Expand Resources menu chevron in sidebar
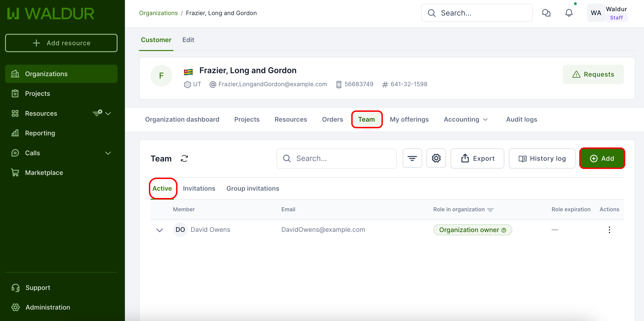644x321 pixels. click(108, 113)
